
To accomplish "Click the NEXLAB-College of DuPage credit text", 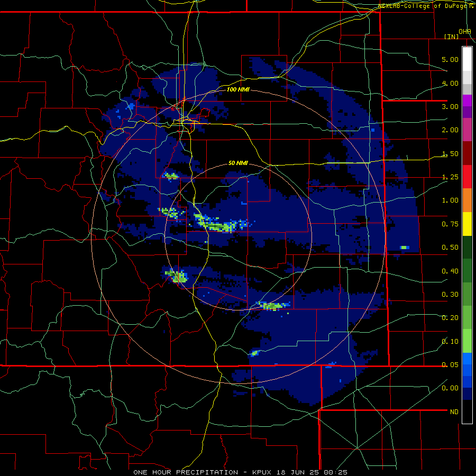I will [x=426, y=6].
